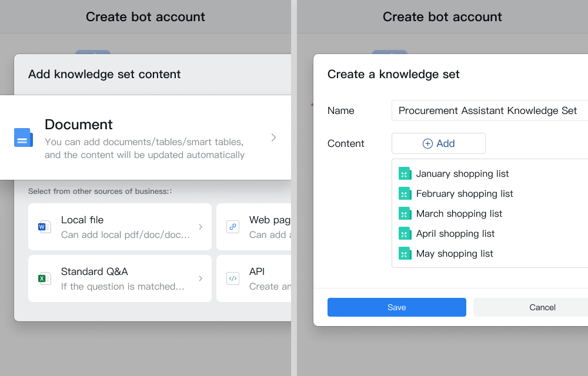Click the blue Document icon
This screenshot has height=376, width=588.
click(x=24, y=137)
